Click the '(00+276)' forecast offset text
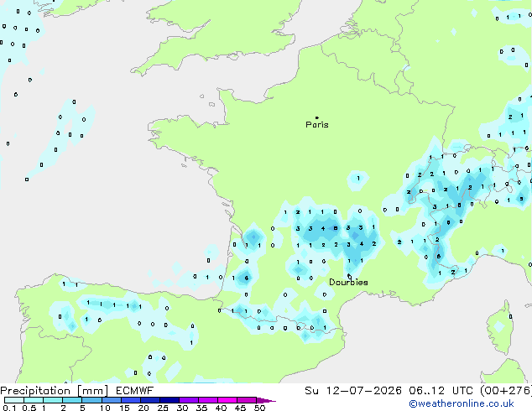Image resolution: width=532 pixels, height=411 pixels. pos(505,391)
